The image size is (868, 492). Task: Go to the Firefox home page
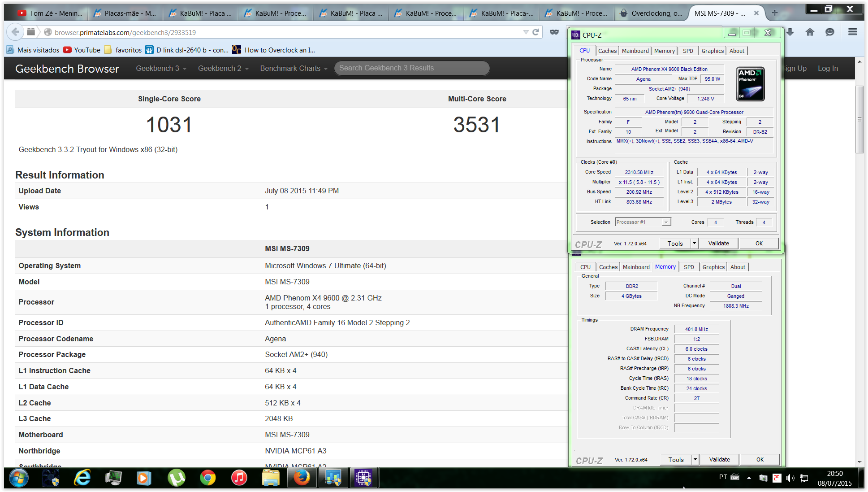pyautogui.click(x=810, y=32)
